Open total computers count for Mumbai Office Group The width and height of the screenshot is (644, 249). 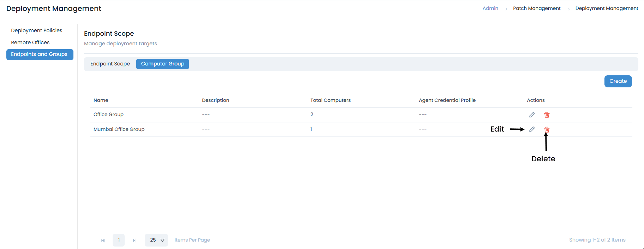tap(311, 129)
